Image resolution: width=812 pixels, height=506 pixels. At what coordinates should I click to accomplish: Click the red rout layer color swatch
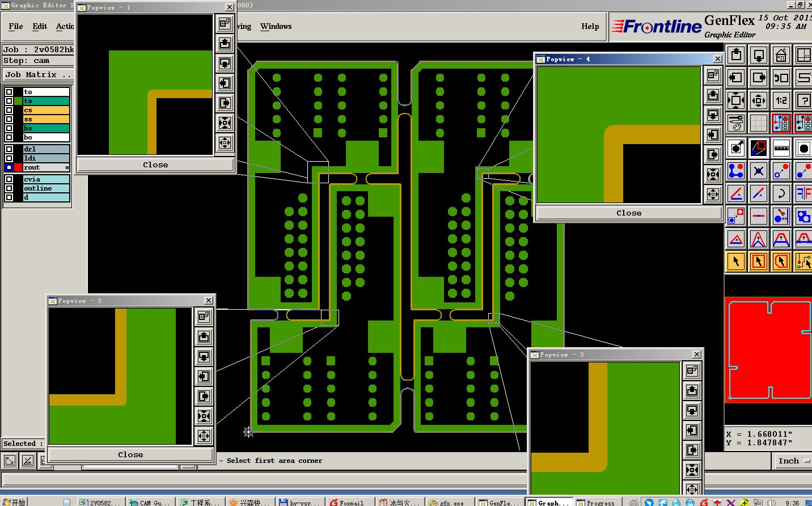[x=18, y=167]
